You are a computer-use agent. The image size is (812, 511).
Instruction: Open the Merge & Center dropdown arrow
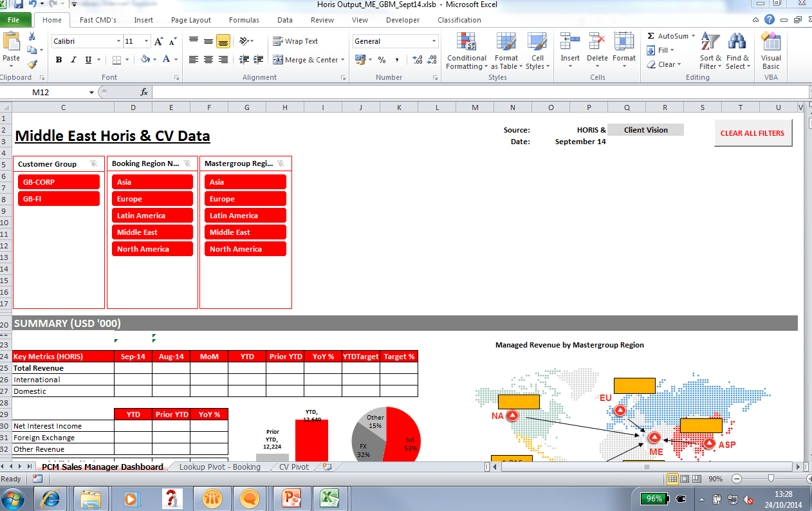[342, 60]
